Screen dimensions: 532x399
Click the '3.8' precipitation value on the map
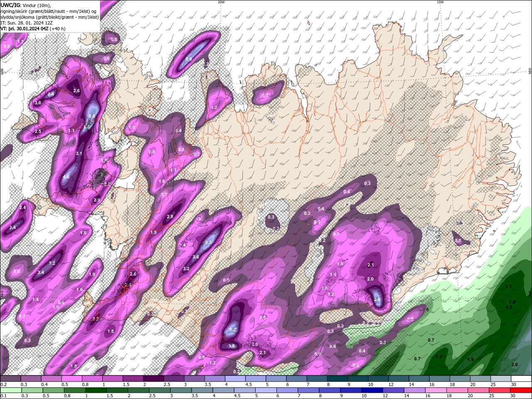pos(232,346)
